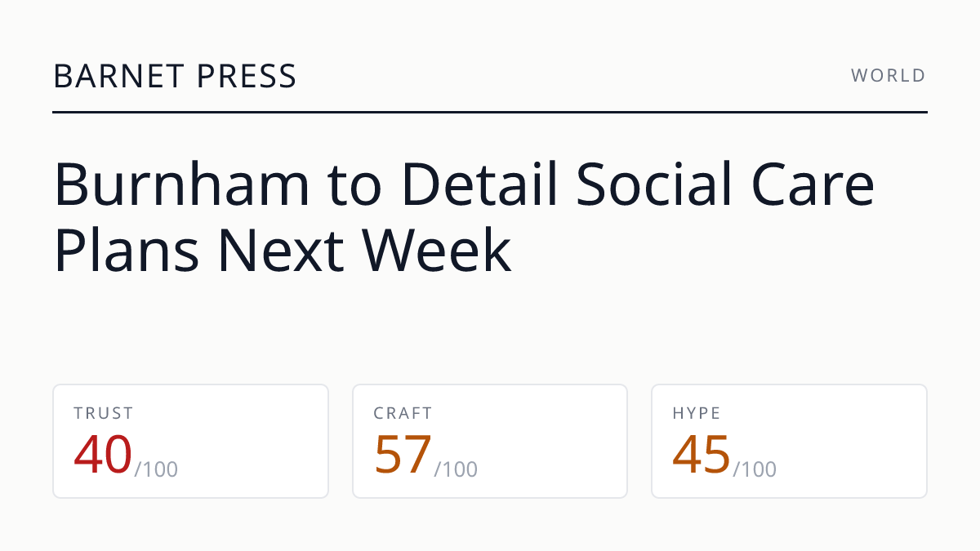Click the CRAFT label text
This screenshot has width=980, height=551.
(x=403, y=413)
